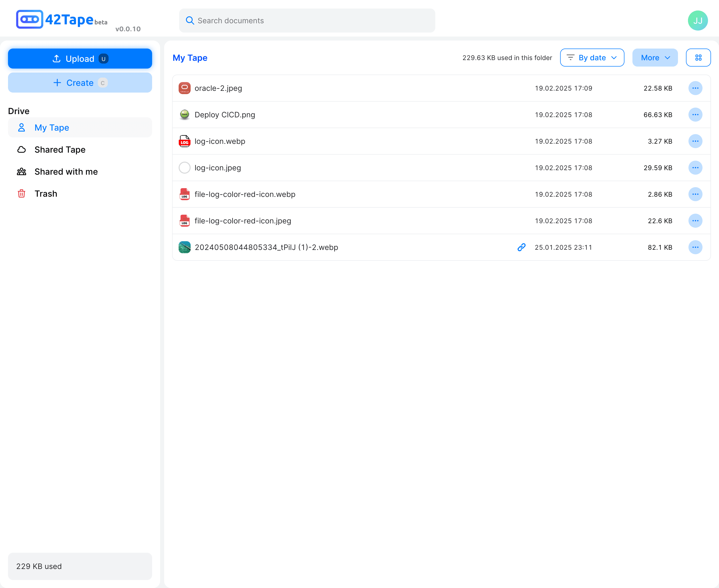Screen dimensions: 719x588
Task: Open options menu for Deploy CICD.png
Action: point(695,115)
